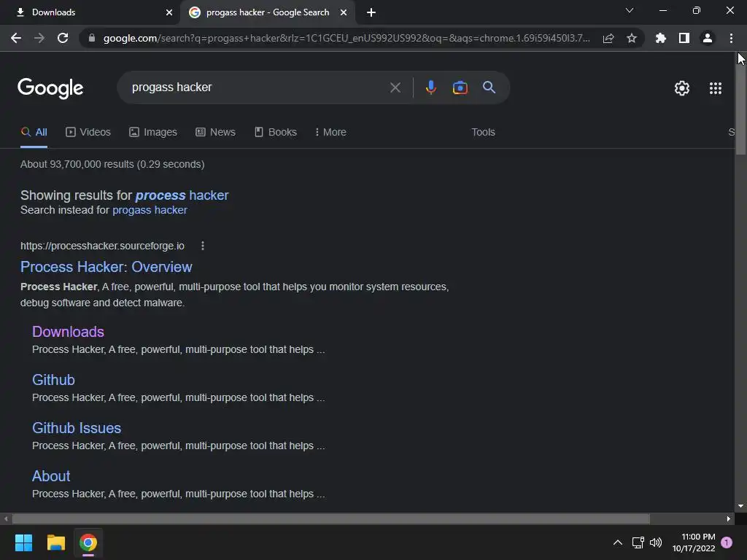Switch to Videos results

[88, 133]
